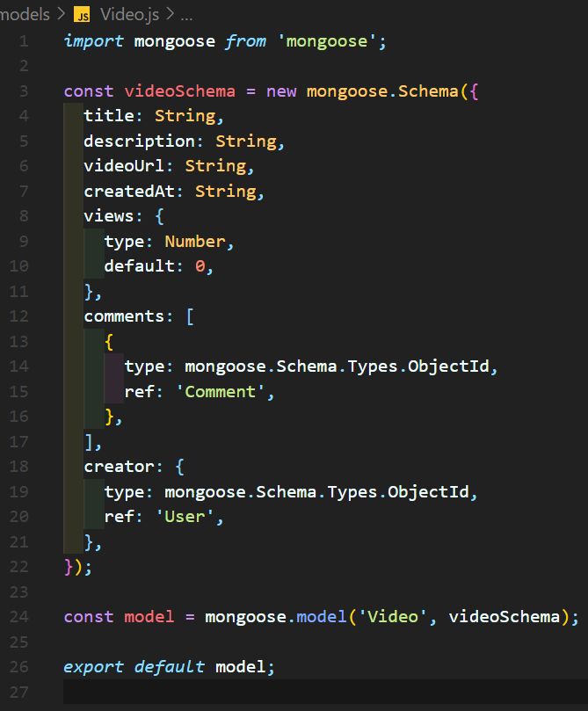Click 'Number' type on line 9
The image size is (588, 711).
click(x=195, y=241)
